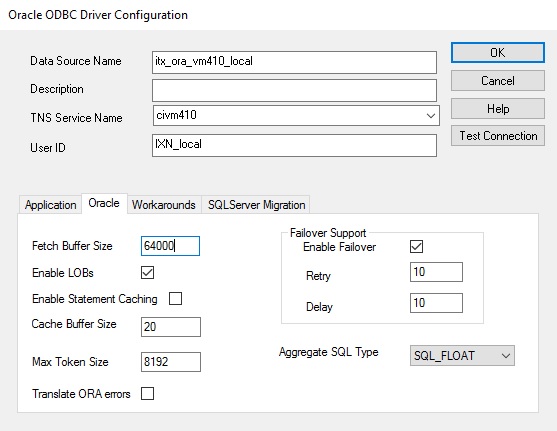557x431 pixels.
Task: Click the Cancel button
Action: [497, 81]
